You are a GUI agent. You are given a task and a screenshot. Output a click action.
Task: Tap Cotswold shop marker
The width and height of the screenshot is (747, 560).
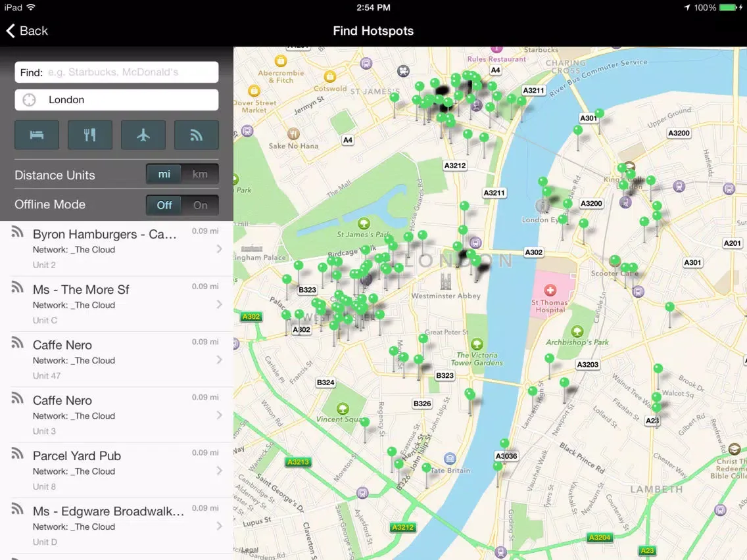pyautogui.click(x=329, y=76)
